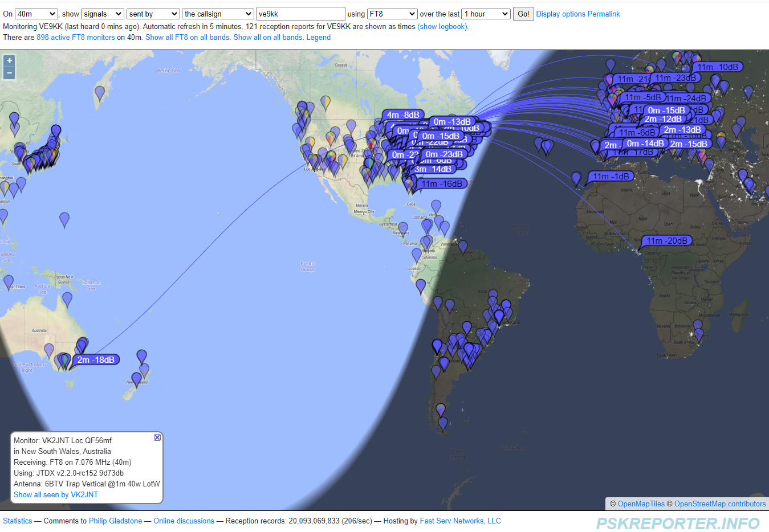769x532 pixels.
Task: Zoom out with the map minus button
Action: (9, 73)
